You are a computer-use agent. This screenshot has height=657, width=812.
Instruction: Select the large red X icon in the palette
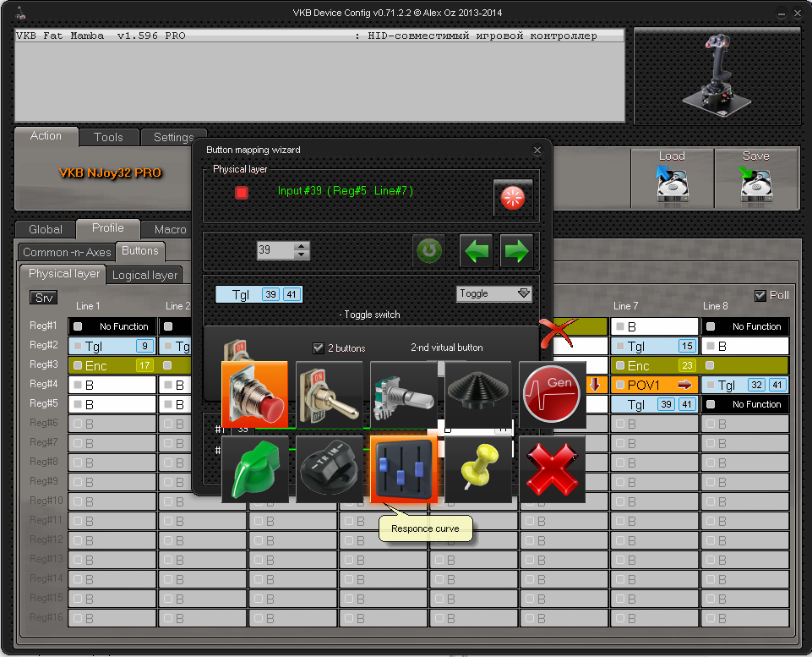coord(552,469)
